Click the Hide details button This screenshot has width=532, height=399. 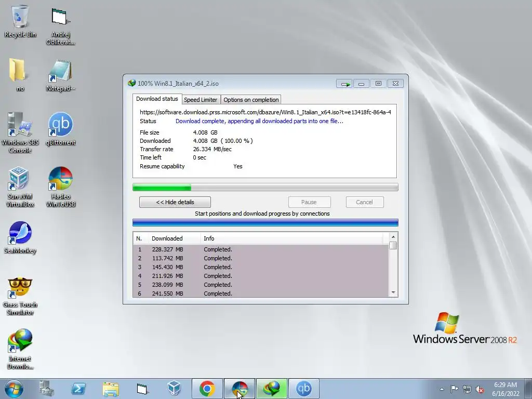click(175, 202)
